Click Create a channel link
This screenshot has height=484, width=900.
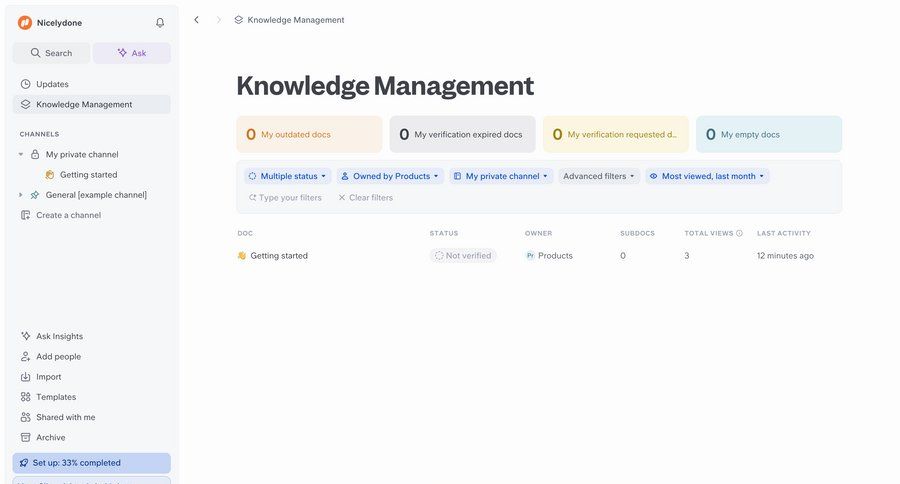pos(68,215)
